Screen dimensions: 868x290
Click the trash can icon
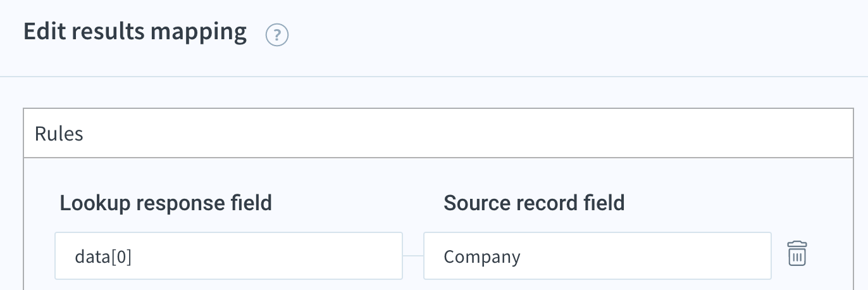click(x=797, y=253)
